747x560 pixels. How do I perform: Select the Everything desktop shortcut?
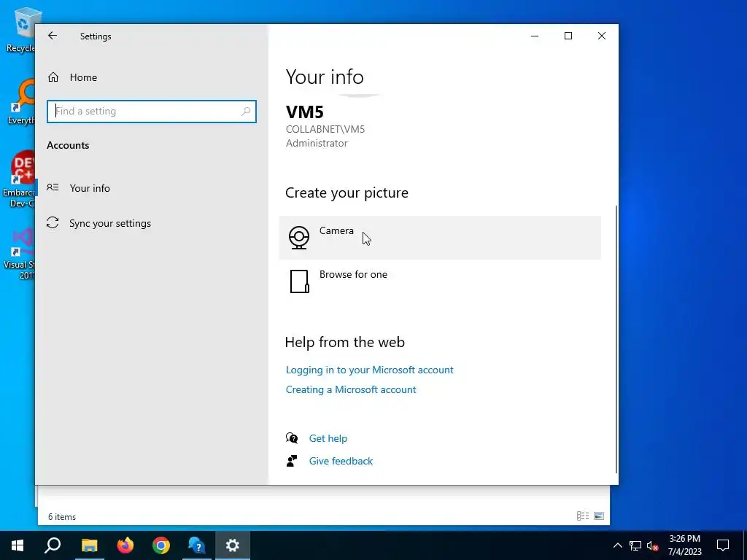(21, 102)
